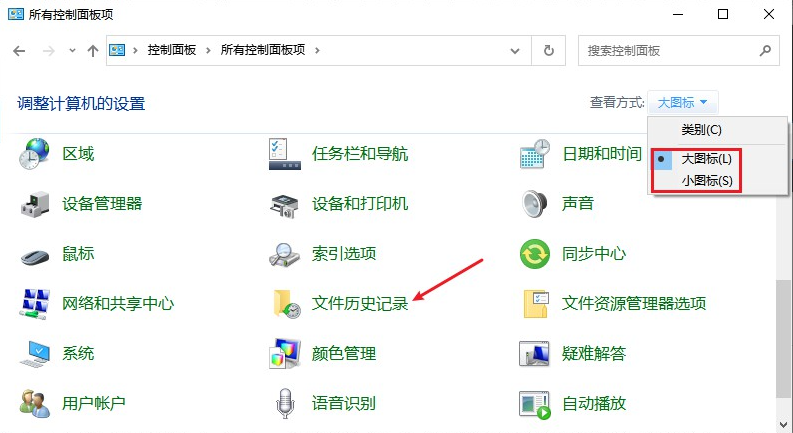Click the 网络和共享中心 icon
Viewport: 793px width, 433px height.
coord(34,304)
